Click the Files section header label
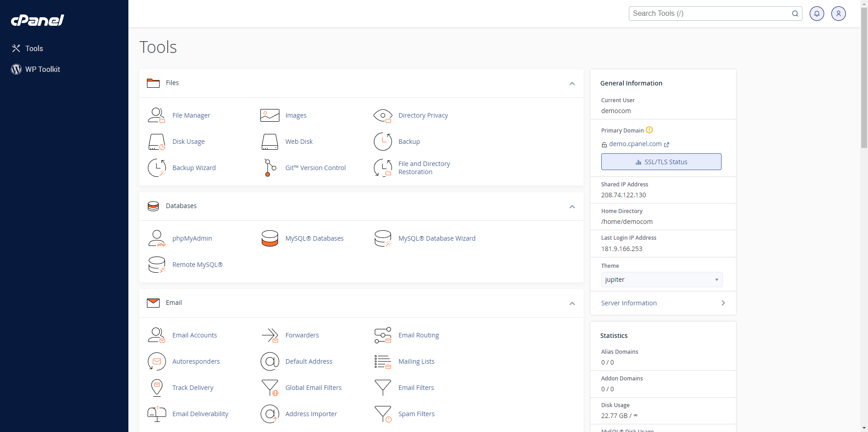This screenshot has height=432, width=868. (x=172, y=83)
